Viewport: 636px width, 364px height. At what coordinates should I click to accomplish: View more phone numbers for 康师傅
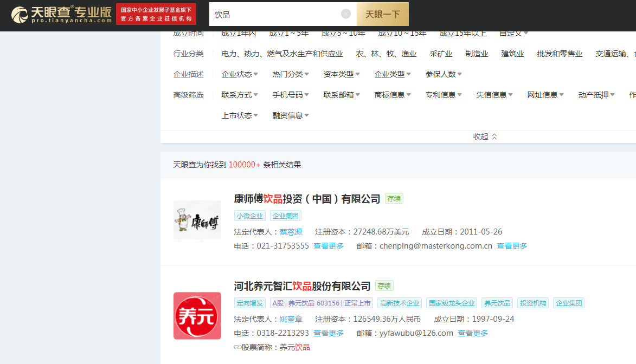[x=329, y=246]
